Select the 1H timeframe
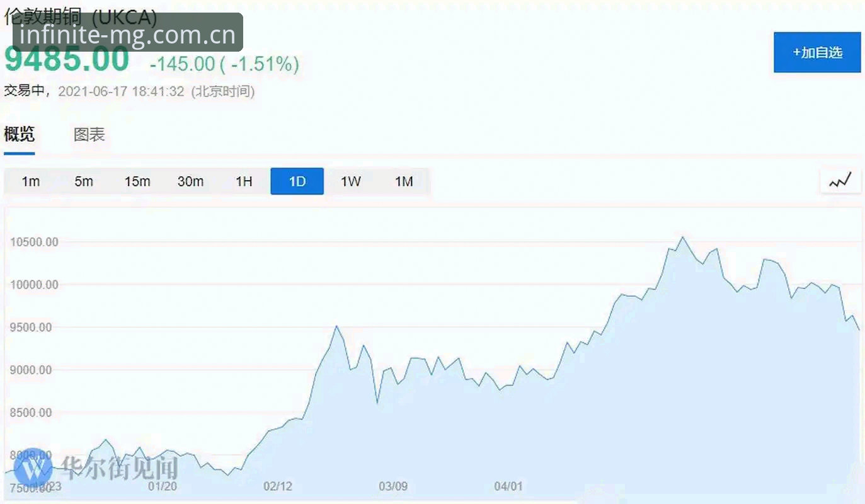Image resolution: width=865 pixels, height=504 pixels. click(x=244, y=181)
